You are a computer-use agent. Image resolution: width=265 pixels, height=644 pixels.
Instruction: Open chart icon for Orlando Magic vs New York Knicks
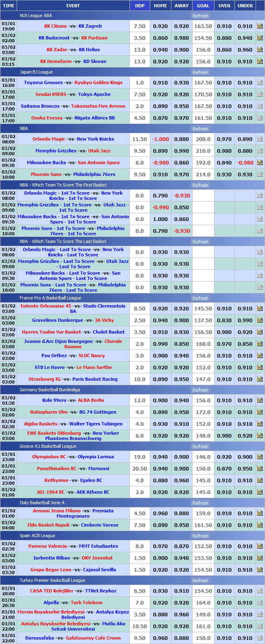(x=260, y=139)
